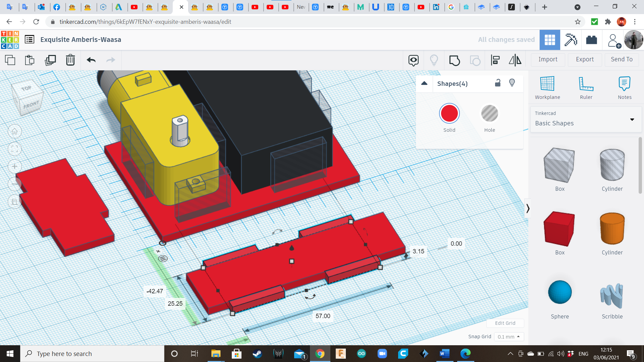Click the red Solid color swatch
644x362 pixels.
point(449,113)
